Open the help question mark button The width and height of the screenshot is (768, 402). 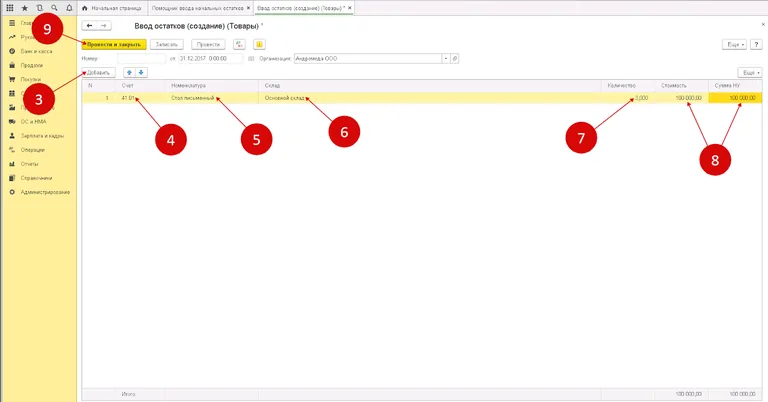click(757, 44)
